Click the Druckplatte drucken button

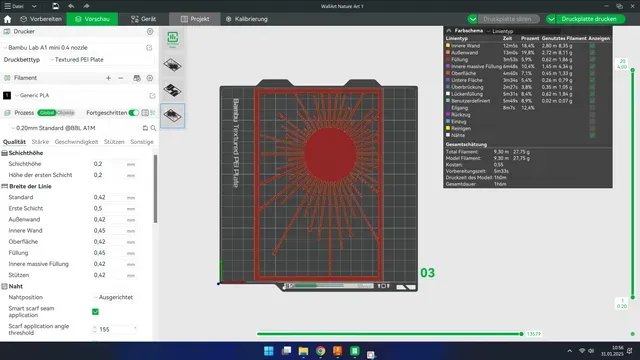(589, 19)
